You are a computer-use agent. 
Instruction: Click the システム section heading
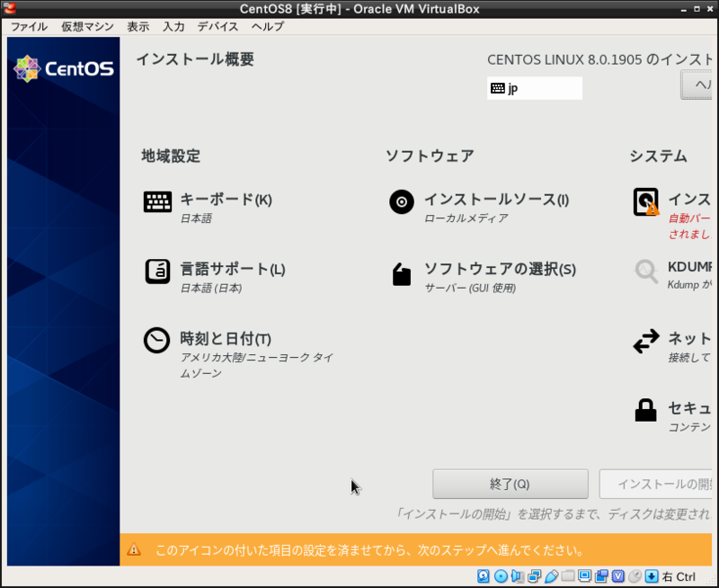(658, 156)
